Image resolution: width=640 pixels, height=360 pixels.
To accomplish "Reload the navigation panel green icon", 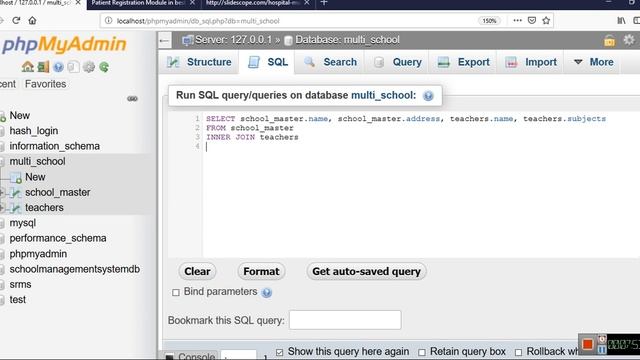I will click(104, 67).
